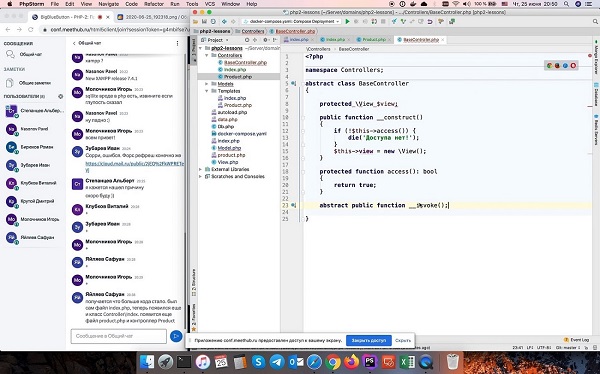Screen dimensions: 600x374
Task: Open the Navigate menu
Action: (x=109, y=4)
